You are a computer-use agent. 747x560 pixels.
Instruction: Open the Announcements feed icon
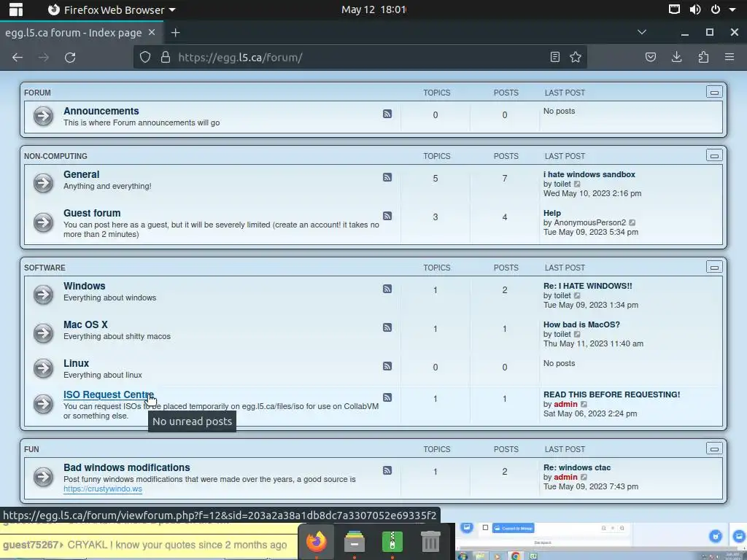tap(387, 114)
